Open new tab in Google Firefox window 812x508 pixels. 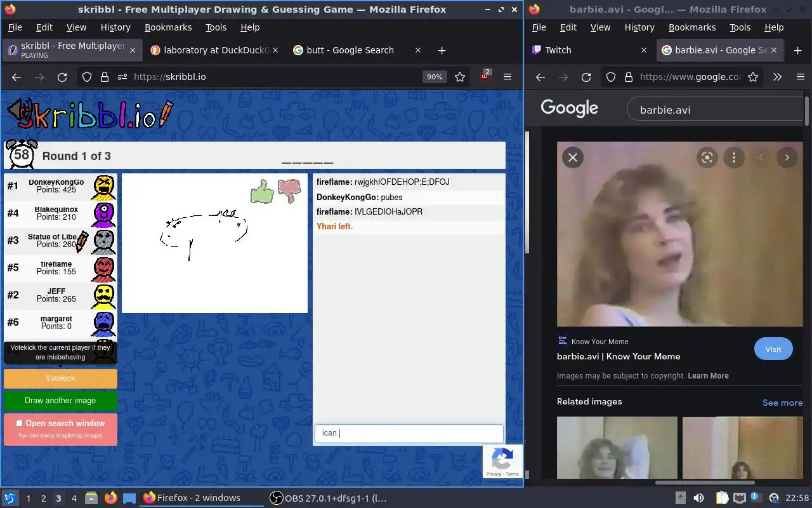coord(797,50)
